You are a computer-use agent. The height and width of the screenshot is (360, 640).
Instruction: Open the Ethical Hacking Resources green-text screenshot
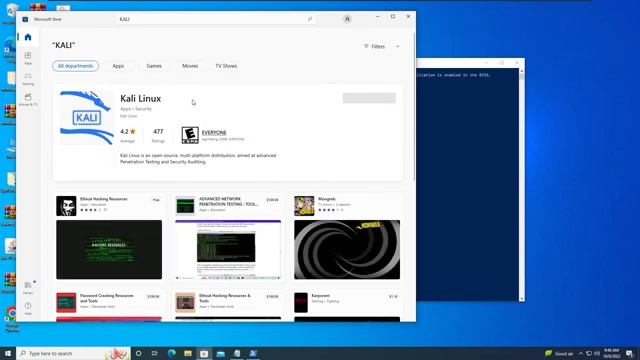pos(109,250)
